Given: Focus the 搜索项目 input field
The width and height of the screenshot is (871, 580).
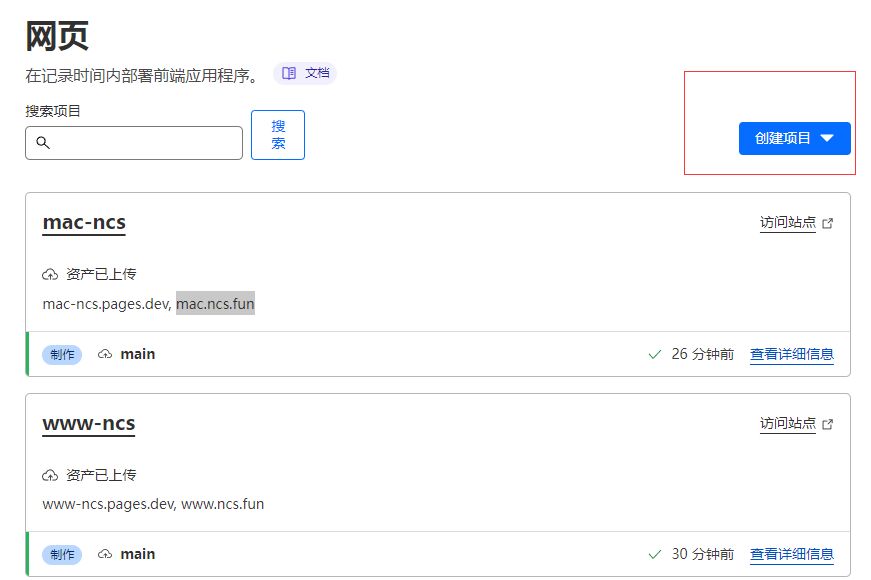Looking at the screenshot, I should click(x=146, y=143).
